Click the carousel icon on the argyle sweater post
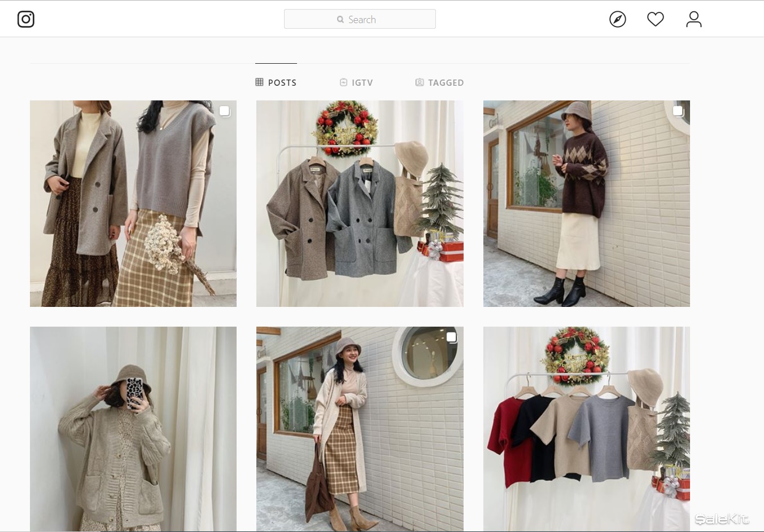 coord(677,111)
